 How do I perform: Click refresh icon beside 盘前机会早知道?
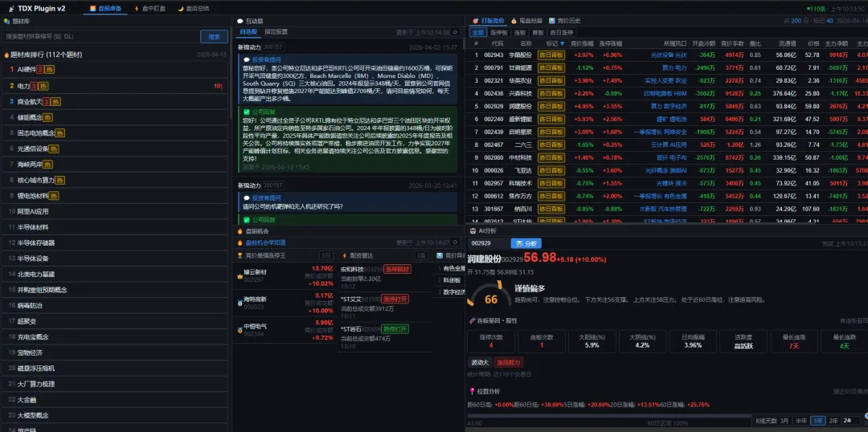(456, 242)
